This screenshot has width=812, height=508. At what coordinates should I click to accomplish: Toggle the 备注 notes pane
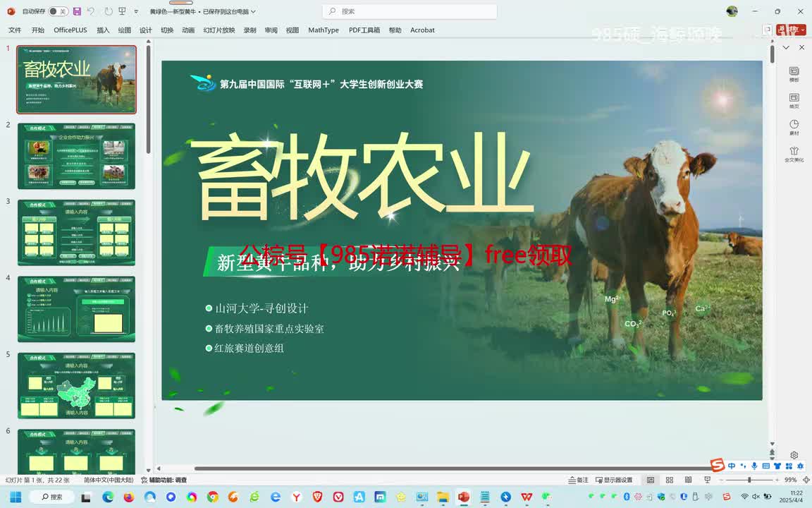(x=579, y=480)
